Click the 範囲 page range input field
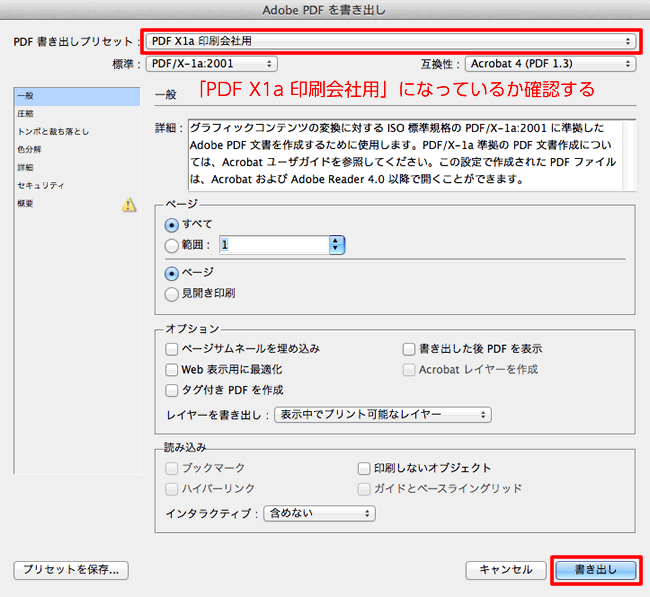 point(274,245)
